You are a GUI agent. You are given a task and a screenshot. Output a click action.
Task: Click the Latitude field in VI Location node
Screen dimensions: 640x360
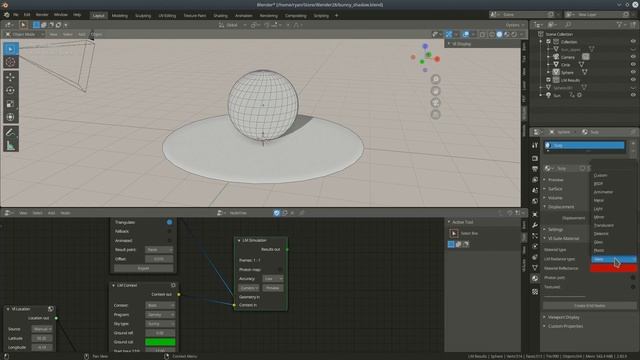coord(42,338)
